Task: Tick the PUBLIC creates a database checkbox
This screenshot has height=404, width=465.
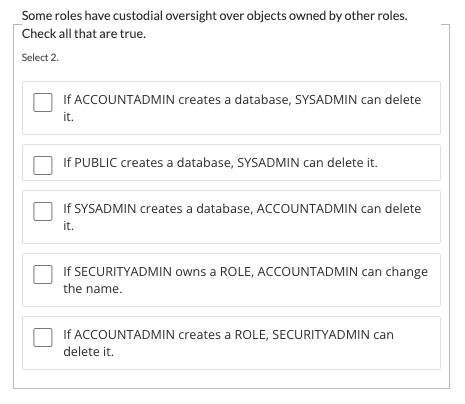Action: click(43, 165)
